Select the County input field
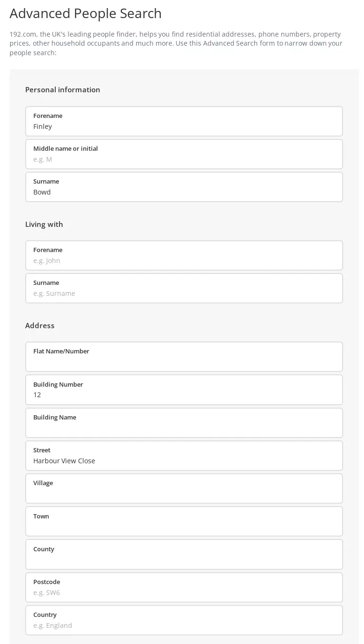The width and height of the screenshot is (364, 644). point(184,554)
